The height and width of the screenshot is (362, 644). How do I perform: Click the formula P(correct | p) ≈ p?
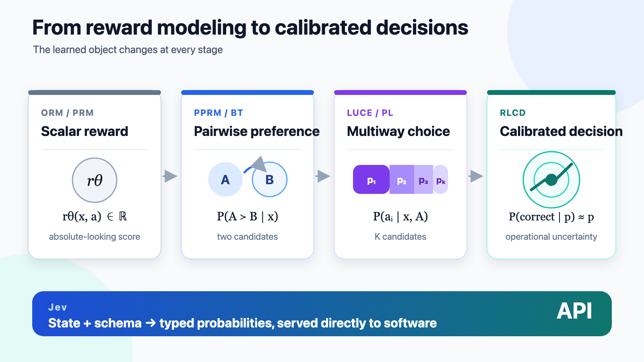coord(551,217)
